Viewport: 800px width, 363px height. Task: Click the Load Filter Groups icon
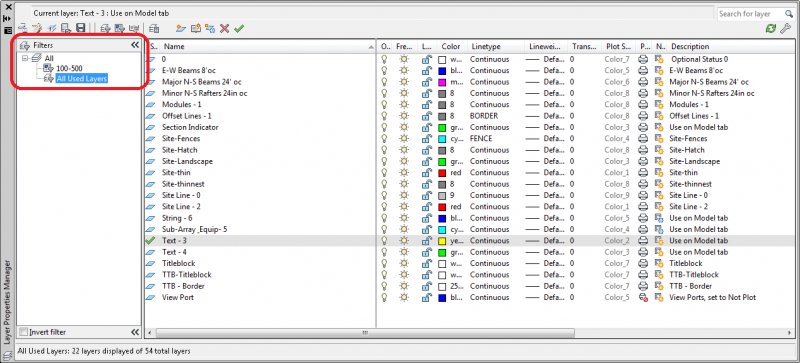click(x=66, y=28)
